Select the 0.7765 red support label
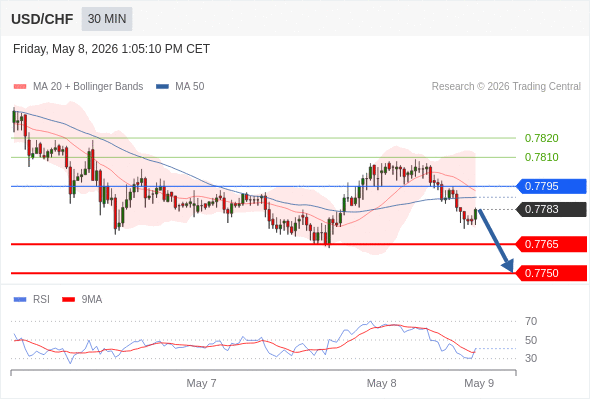The image size is (590, 400). [551, 244]
